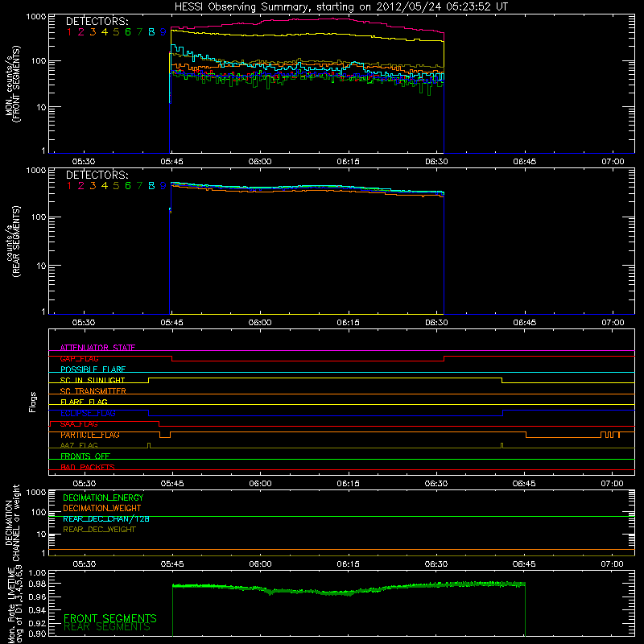Image resolution: width=644 pixels, height=644 pixels.
Task: Click the vertical Flags axis title
Action: (x=33, y=402)
